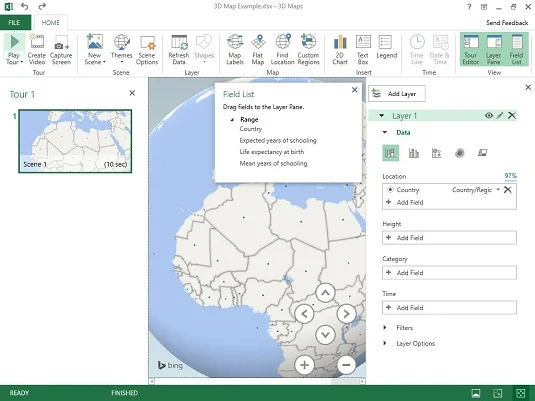Toggle Map Labels
535x401 pixels.
coord(235,49)
